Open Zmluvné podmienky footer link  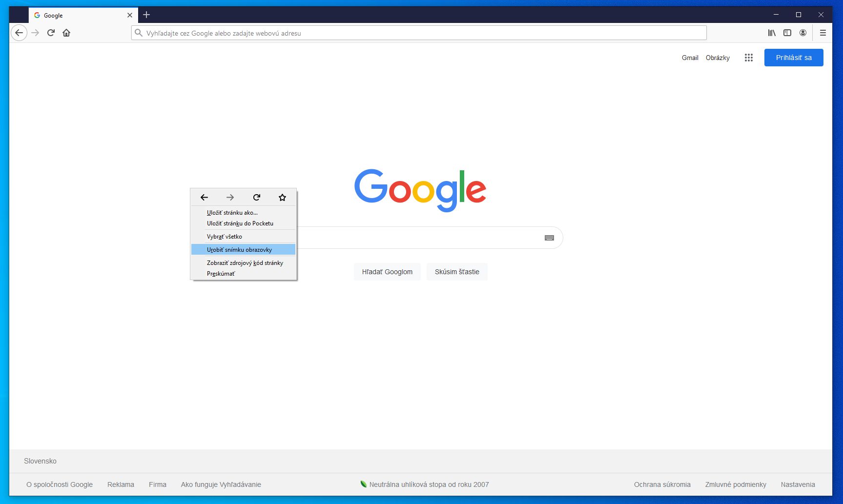pos(736,484)
